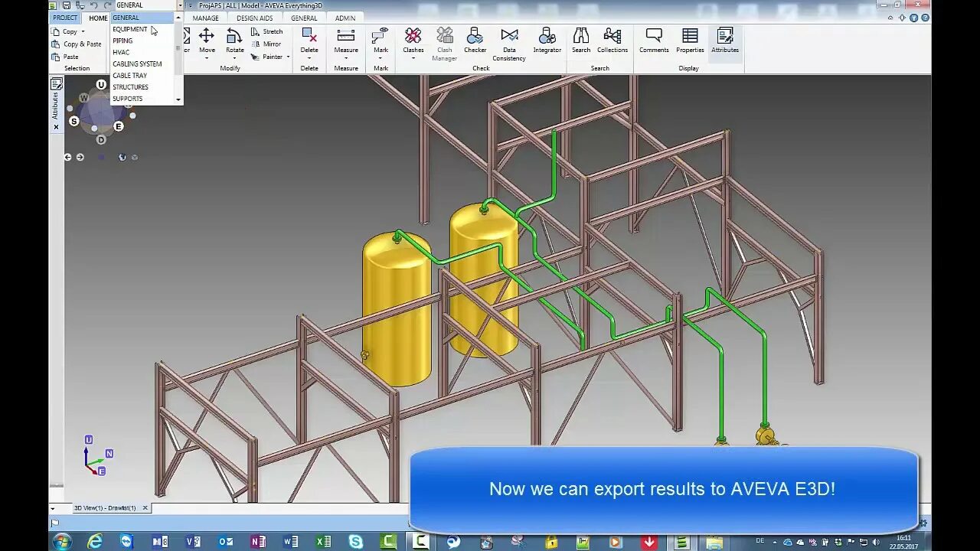This screenshot has width=980, height=551.
Task: Switch to the GENERAL ribbon tab
Action: pos(304,18)
